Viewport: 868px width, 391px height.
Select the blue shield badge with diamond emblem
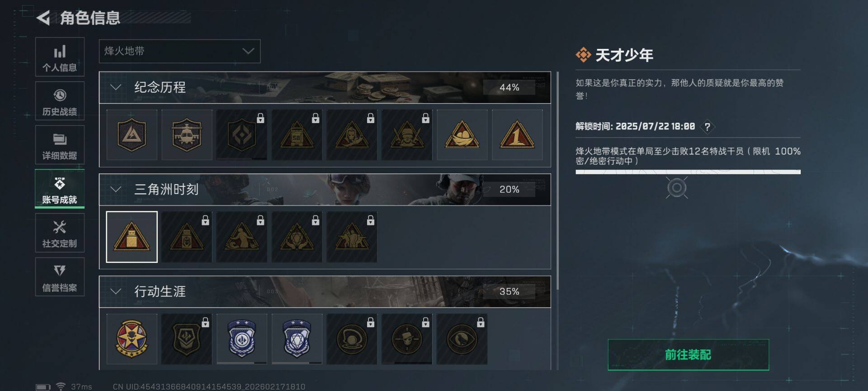pos(297,339)
